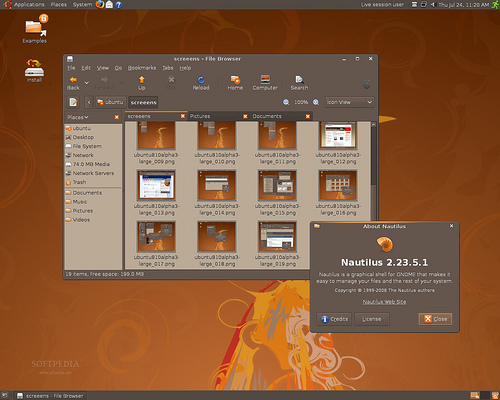500x400 pixels.
Task: Open License in About Nautilus dialog
Action: tap(372, 319)
